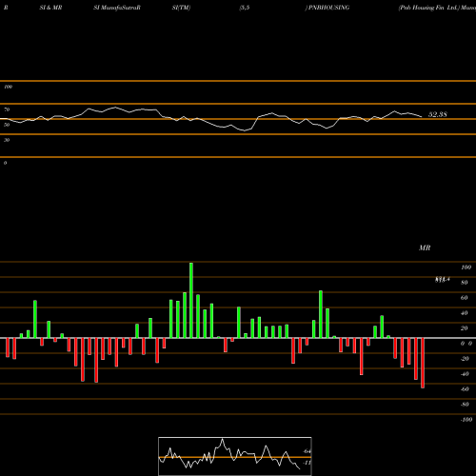The height and width of the screenshot is (476, 476).
Task: Click the '0 0' zero-line label on MR axis
Action: 466,344
